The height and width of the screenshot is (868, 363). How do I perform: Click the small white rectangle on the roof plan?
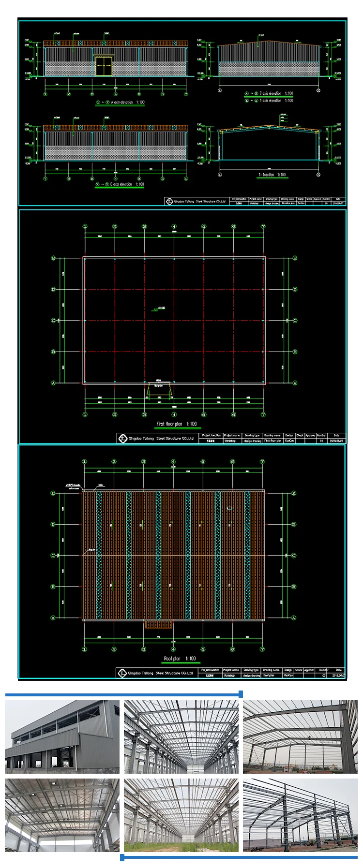pyautogui.click(x=230, y=508)
